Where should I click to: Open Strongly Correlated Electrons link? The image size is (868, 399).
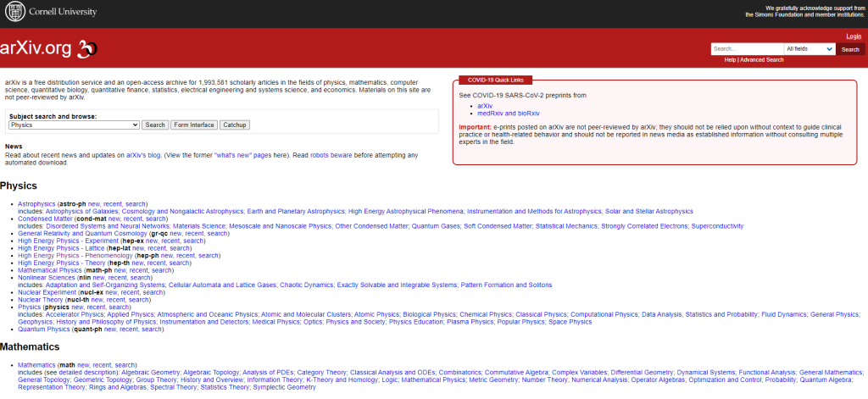[x=644, y=226]
